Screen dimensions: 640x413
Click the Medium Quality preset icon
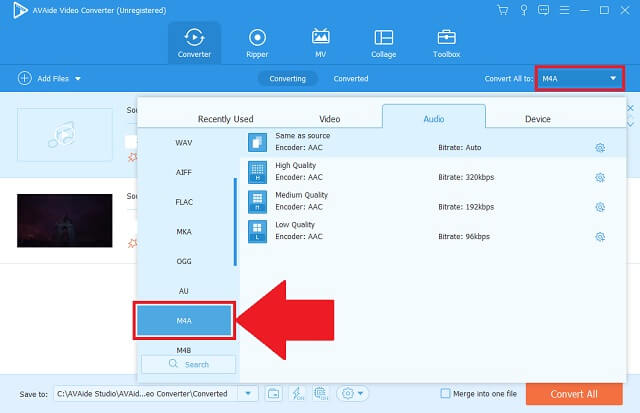258,202
